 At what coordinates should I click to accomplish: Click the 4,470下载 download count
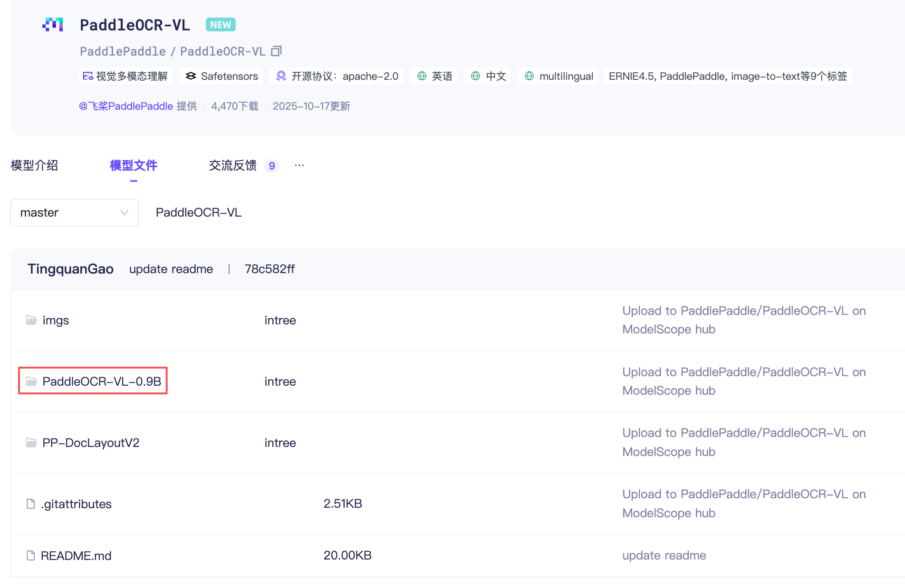[x=235, y=106]
